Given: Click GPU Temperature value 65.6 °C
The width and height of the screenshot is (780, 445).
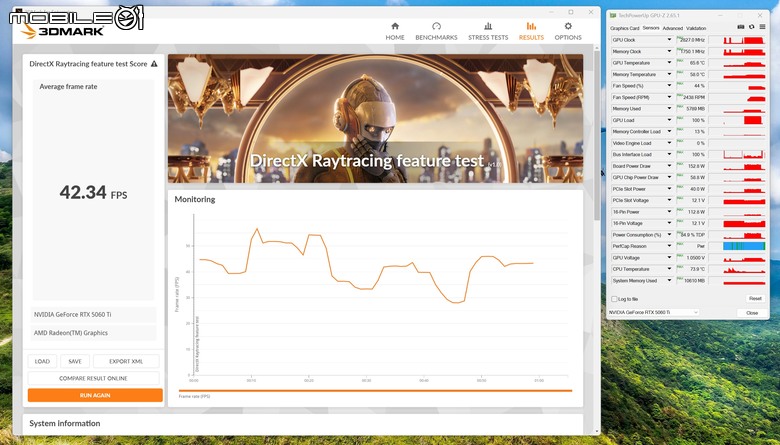Looking at the screenshot, I should (696, 63).
